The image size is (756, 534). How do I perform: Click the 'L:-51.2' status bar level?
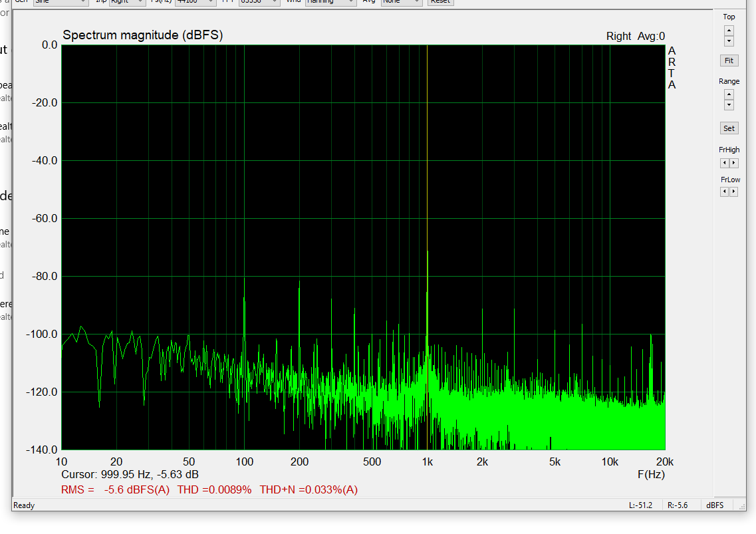(640, 505)
